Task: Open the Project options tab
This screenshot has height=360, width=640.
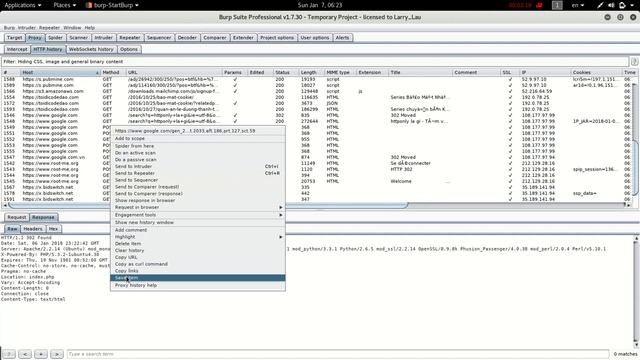Action: (277, 38)
